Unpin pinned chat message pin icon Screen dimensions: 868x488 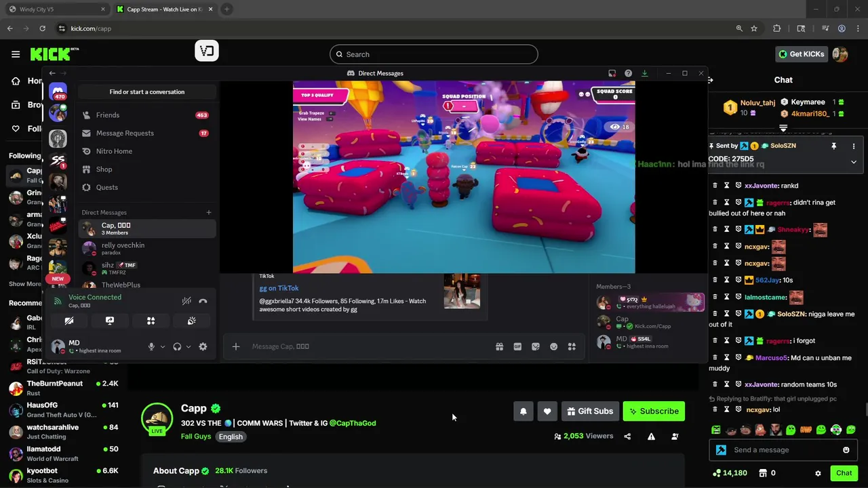[x=833, y=146]
